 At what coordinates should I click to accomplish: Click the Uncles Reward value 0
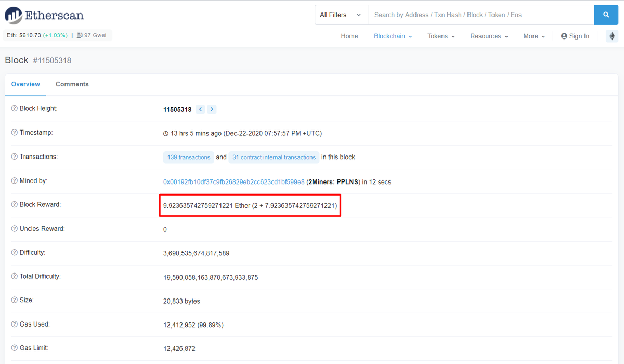click(165, 229)
